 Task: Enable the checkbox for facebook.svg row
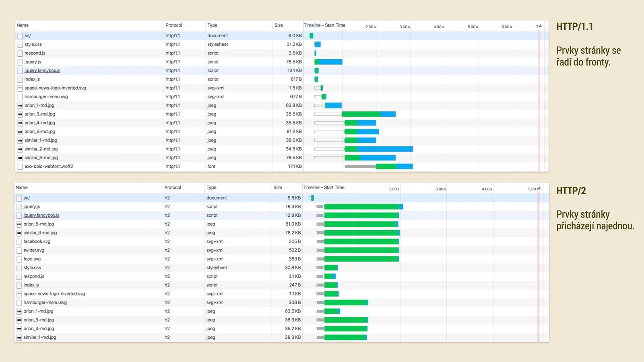[x=19, y=241]
